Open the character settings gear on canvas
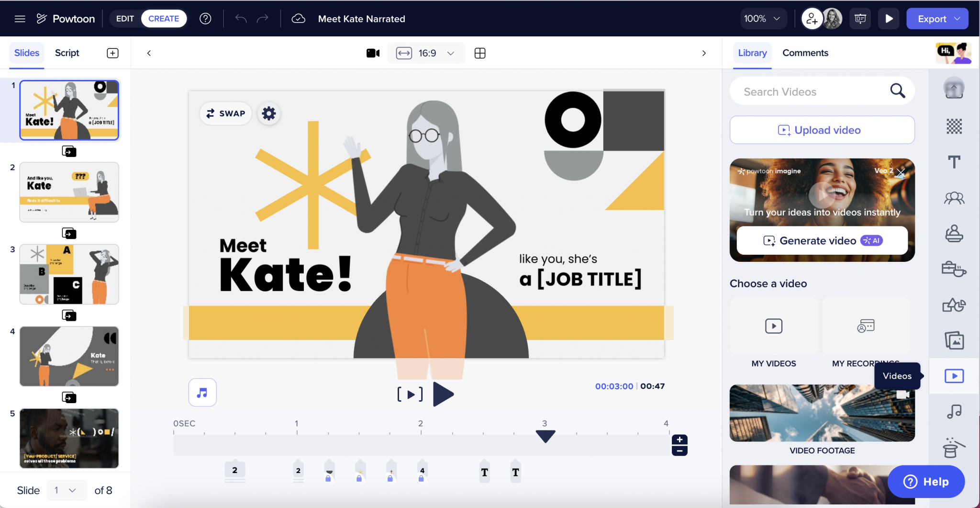980x508 pixels. point(269,113)
